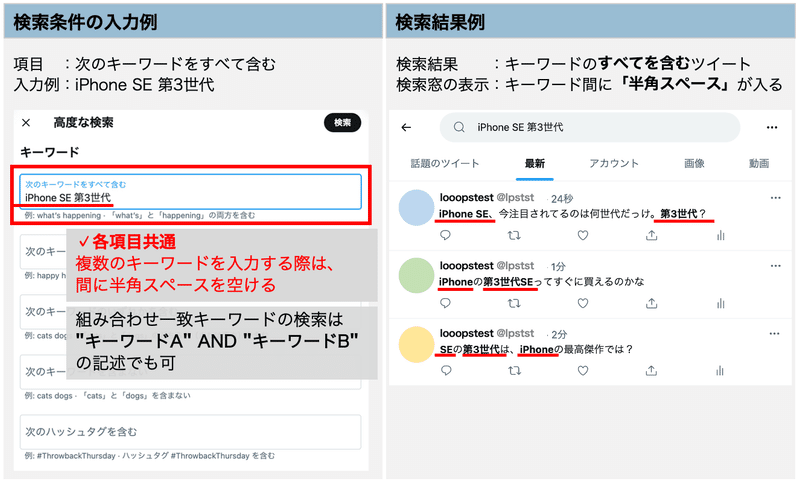The width and height of the screenshot is (800, 484).
Task: Share the 1分 tweet
Action: pyautogui.click(x=652, y=303)
